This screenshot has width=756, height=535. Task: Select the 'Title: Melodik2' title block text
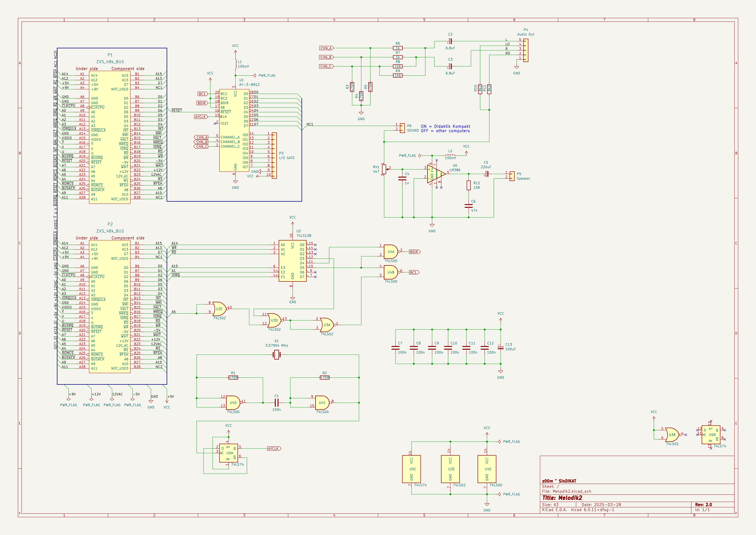pyautogui.click(x=562, y=498)
